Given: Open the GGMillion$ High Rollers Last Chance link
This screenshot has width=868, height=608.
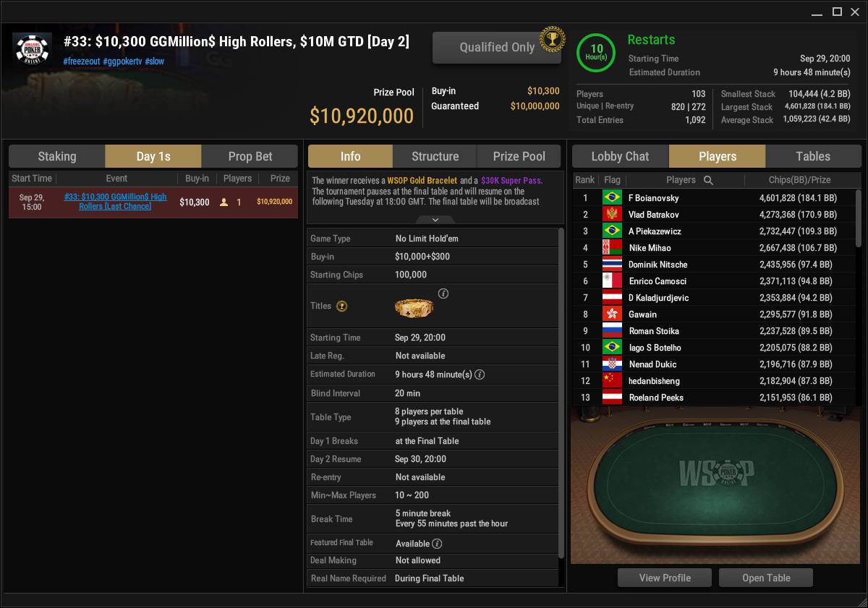Looking at the screenshot, I should pos(115,202).
